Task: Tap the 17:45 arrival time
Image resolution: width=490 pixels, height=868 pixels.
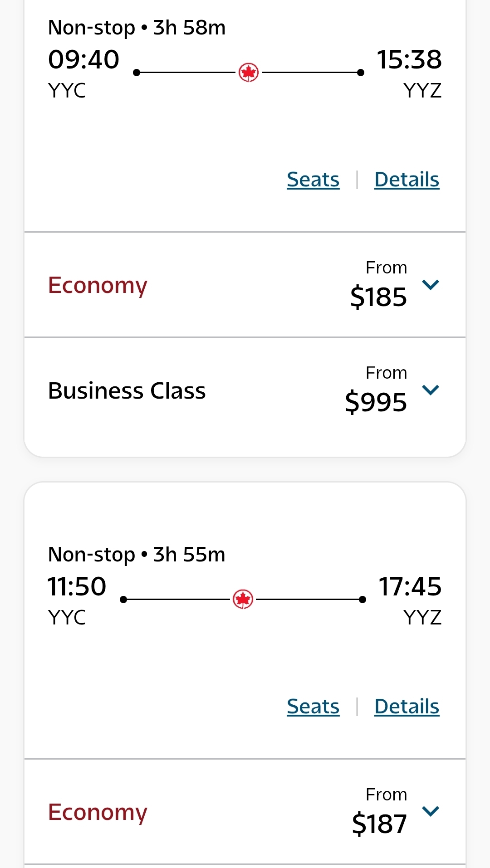Action: pos(410,587)
